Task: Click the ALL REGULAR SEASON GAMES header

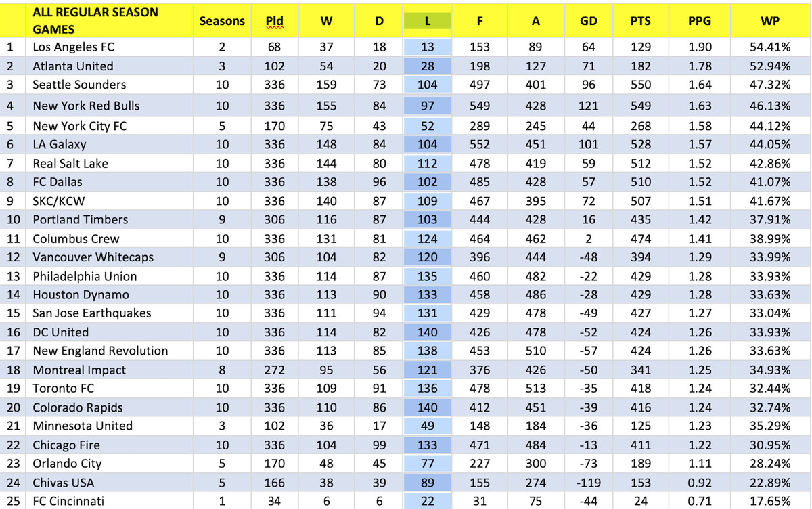Action: coord(95,21)
